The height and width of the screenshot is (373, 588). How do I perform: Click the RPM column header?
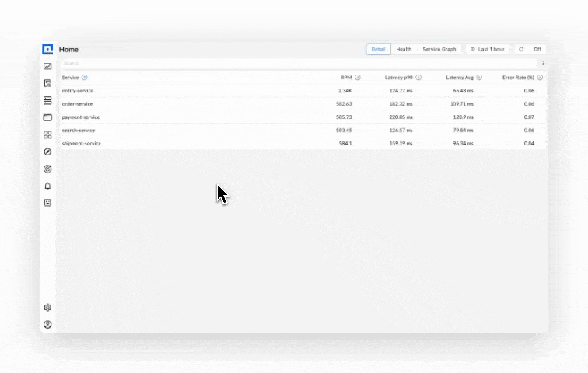[x=346, y=78]
